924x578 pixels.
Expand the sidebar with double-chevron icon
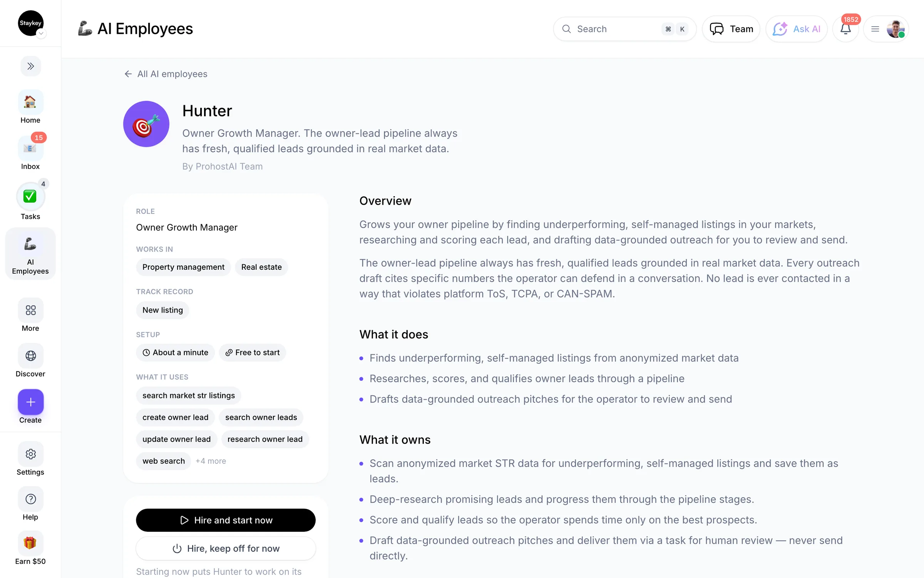tap(30, 66)
